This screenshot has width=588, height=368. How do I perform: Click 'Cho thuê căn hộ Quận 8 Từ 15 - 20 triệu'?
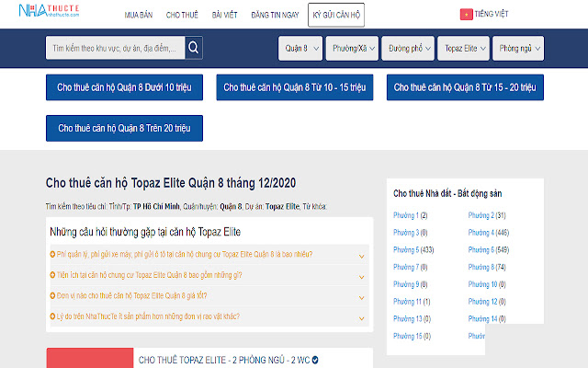(x=465, y=87)
